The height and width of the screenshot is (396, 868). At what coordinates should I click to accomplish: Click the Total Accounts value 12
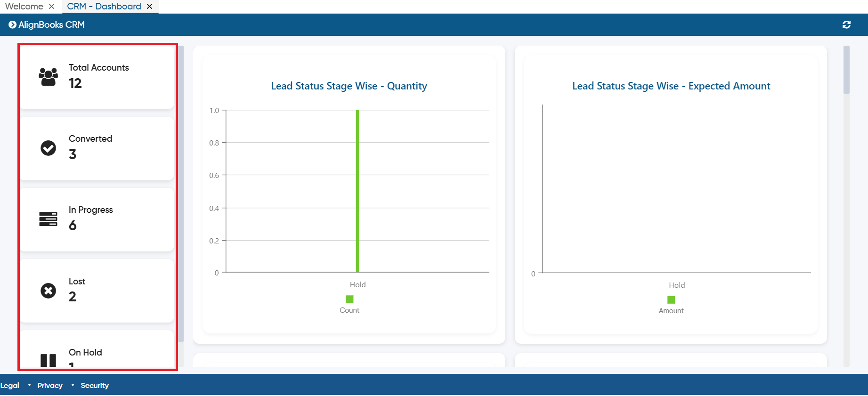[x=75, y=83]
